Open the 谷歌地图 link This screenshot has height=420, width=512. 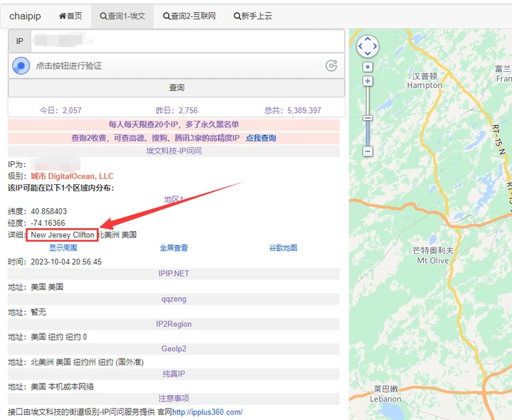[283, 248]
